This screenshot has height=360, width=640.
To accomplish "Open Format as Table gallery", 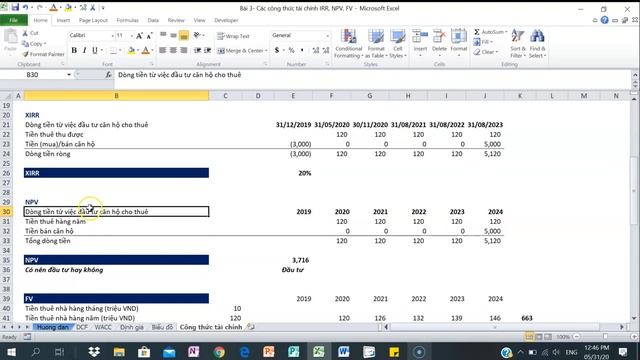I will 376,44.
